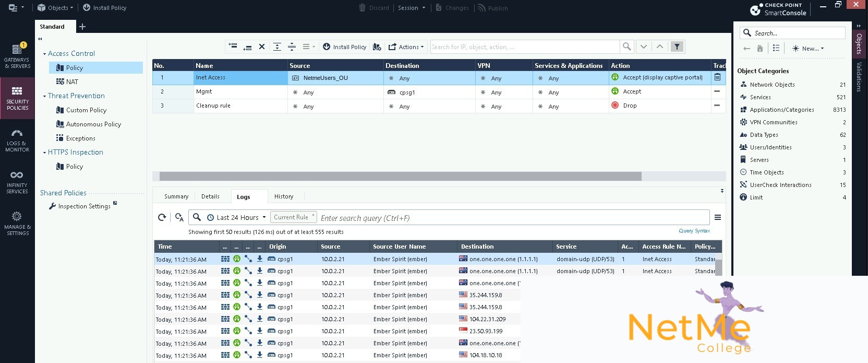Toggle the rulebase filter funnel
868x363 pixels.
click(x=677, y=46)
